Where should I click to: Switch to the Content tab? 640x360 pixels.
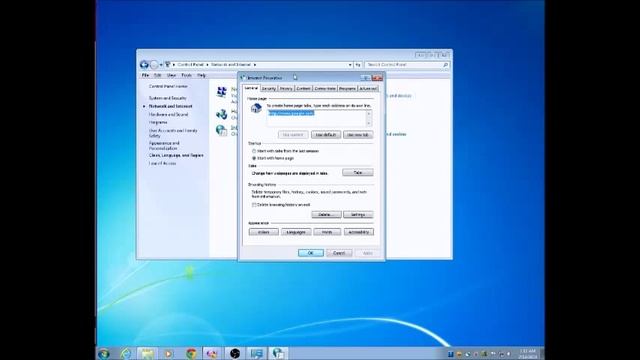coord(303,89)
